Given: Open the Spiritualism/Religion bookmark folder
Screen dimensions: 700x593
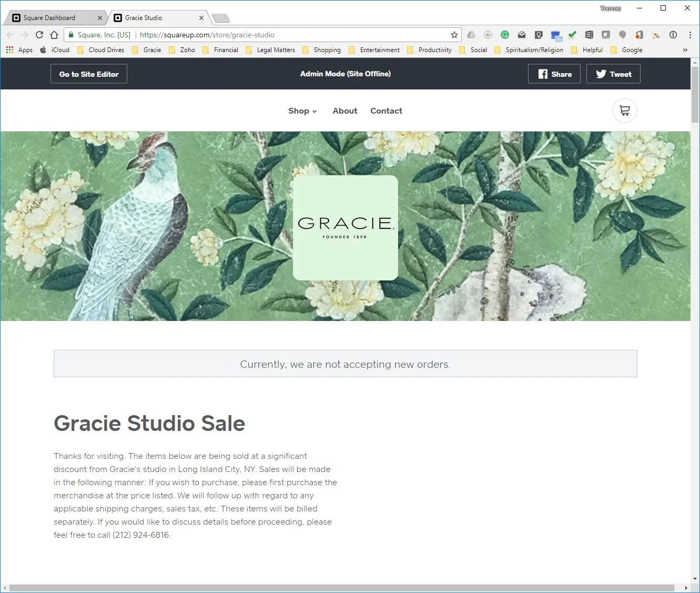Looking at the screenshot, I should tap(529, 50).
